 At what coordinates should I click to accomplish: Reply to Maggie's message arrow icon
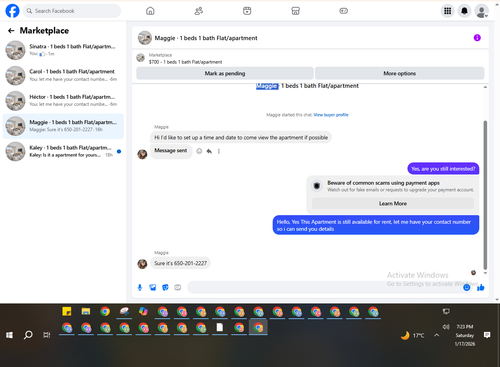point(209,151)
